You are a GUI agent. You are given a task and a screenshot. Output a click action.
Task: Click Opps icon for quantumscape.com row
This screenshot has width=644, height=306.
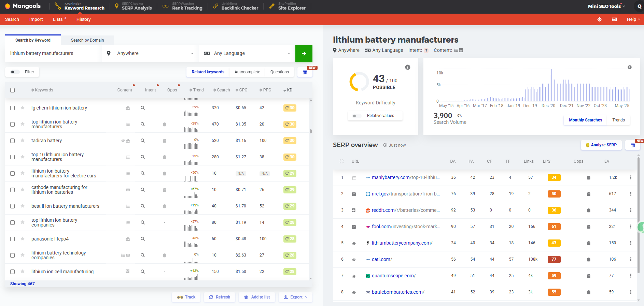pos(589,276)
